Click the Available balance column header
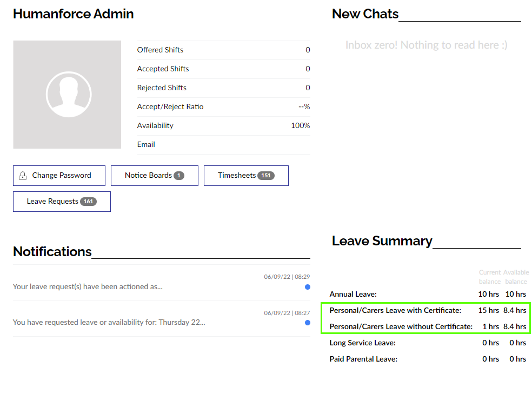 516,277
